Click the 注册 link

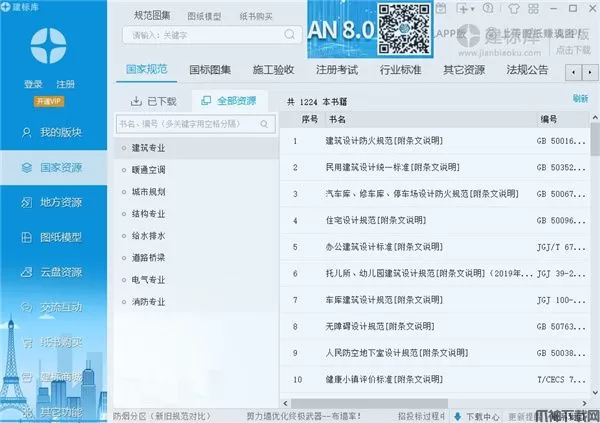pyautogui.click(x=65, y=84)
